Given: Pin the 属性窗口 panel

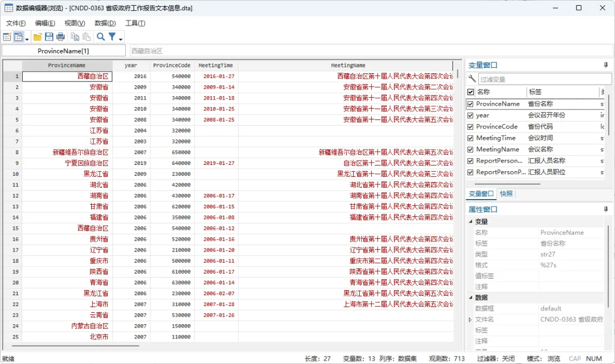Looking at the screenshot, I should click(605, 209).
